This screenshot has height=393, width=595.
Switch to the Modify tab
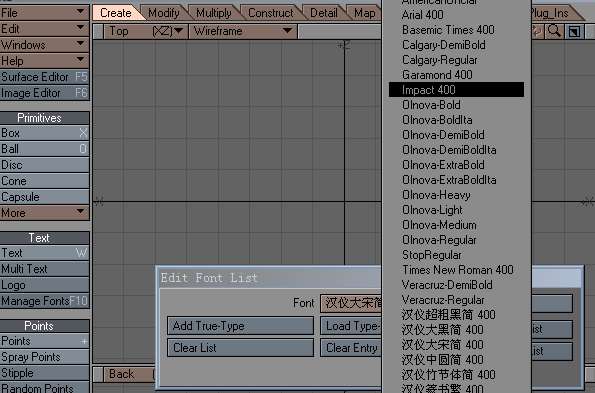point(164,13)
